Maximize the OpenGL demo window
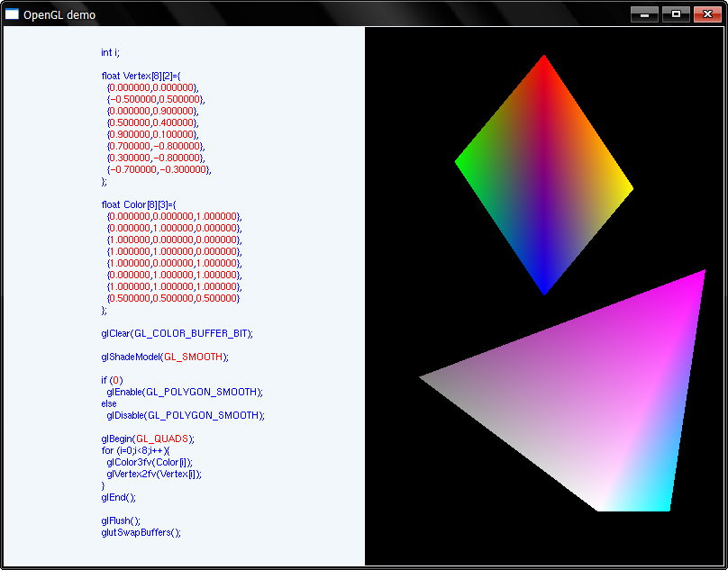 675,14
